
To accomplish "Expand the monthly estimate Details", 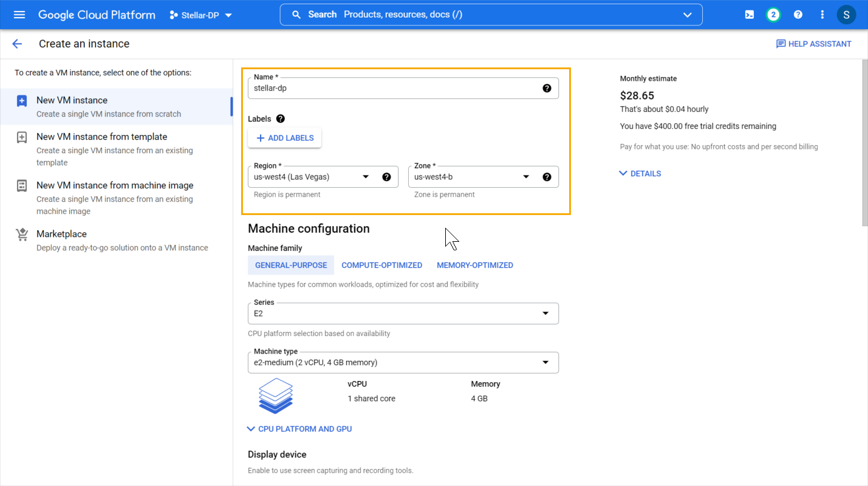I will [x=640, y=174].
